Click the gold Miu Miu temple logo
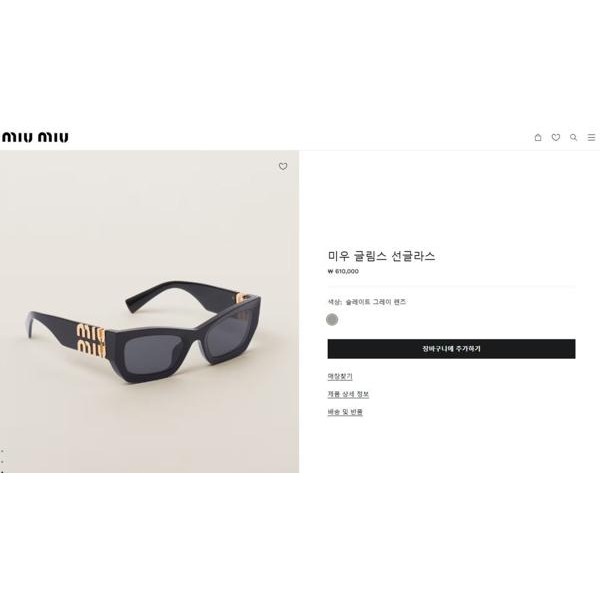 [91, 341]
